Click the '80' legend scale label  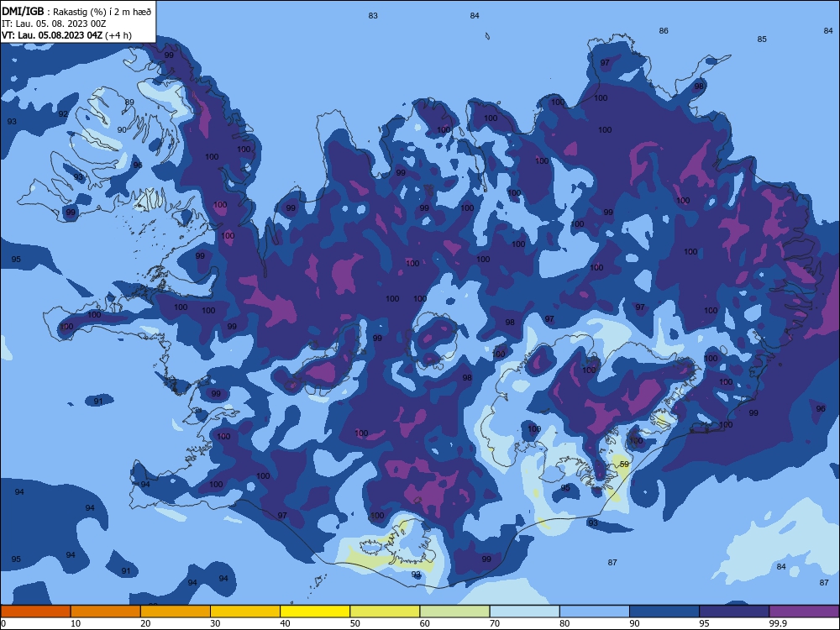[x=564, y=623]
